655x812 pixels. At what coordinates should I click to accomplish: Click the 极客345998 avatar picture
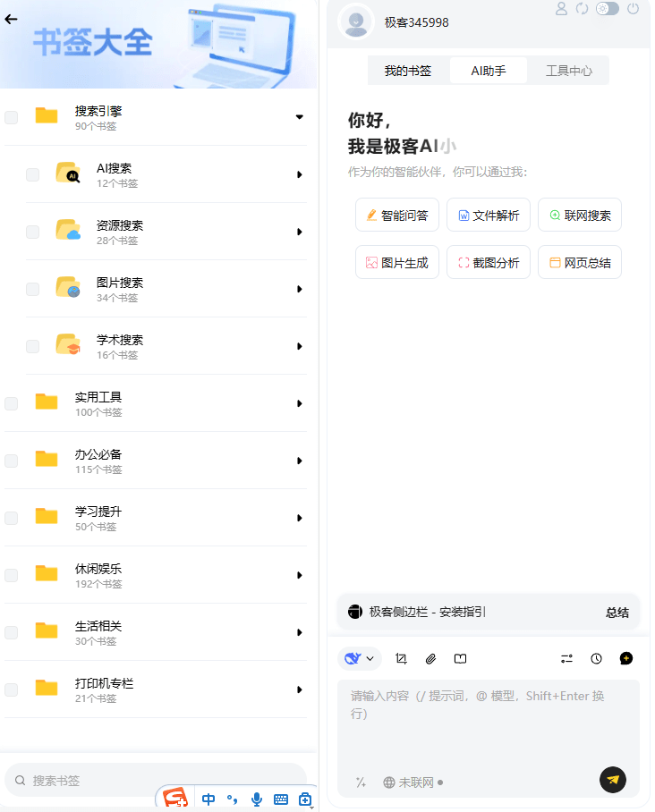[x=356, y=21]
